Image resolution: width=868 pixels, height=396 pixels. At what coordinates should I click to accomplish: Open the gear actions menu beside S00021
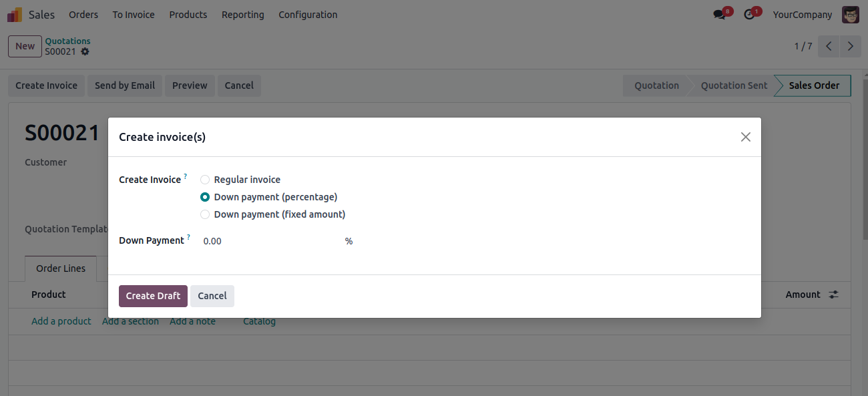point(85,51)
